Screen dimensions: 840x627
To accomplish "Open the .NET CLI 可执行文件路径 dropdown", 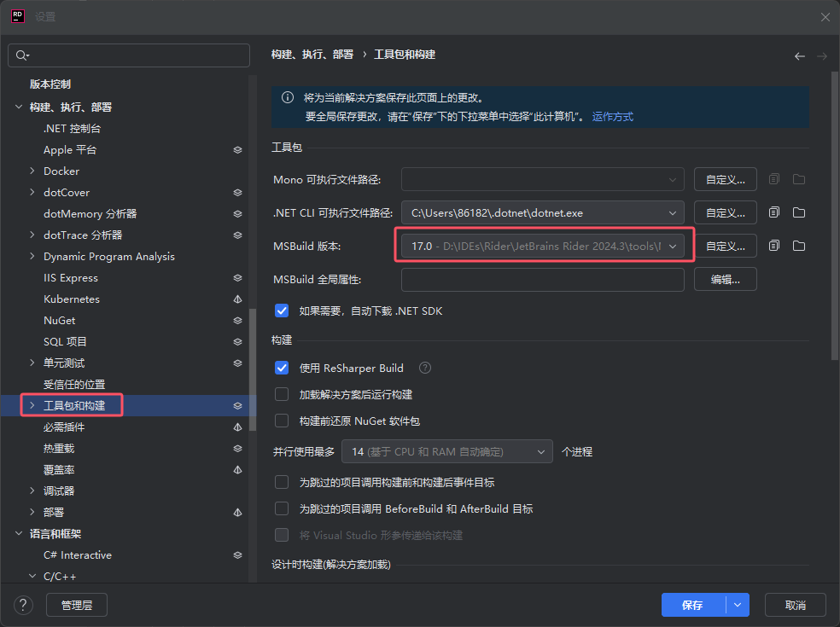I will point(543,212).
